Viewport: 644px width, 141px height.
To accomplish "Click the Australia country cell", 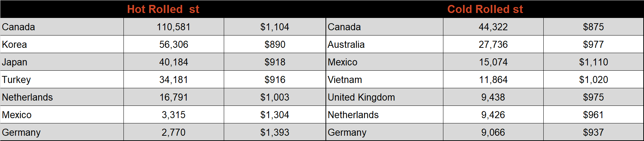I will point(385,44).
